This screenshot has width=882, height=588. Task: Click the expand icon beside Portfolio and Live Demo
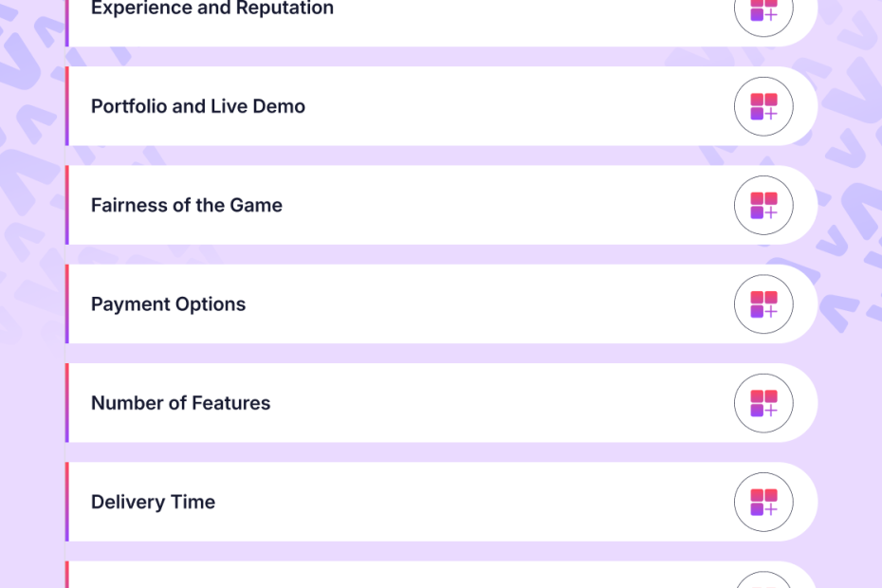coord(763,106)
